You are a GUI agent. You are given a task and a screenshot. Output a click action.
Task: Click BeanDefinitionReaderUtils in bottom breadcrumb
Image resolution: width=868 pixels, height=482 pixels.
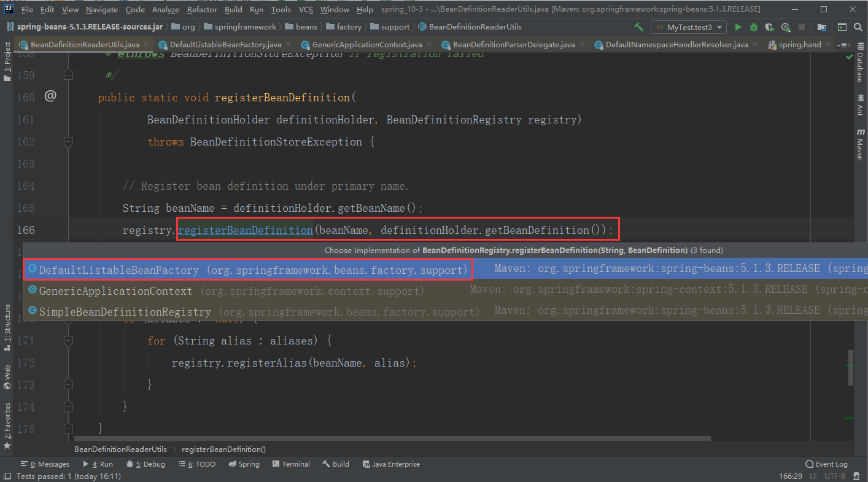pos(121,449)
